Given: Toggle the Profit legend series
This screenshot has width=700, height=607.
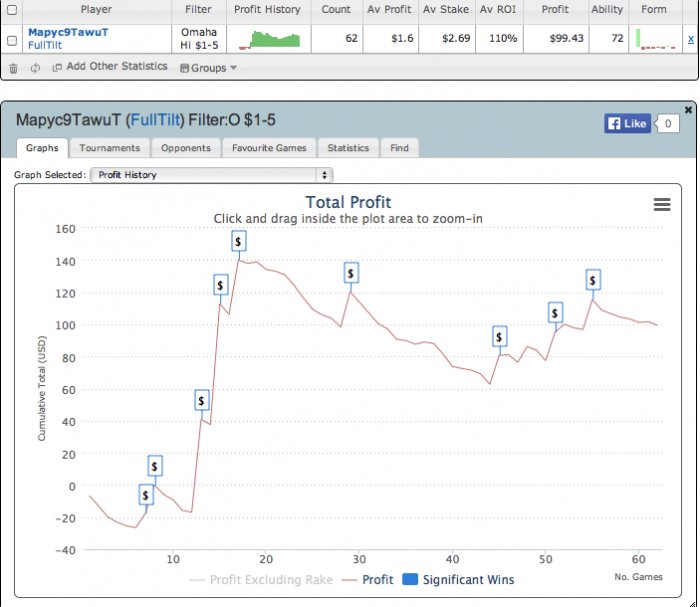Looking at the screenshot, I should pyautogui.click(x=368, y=580).
